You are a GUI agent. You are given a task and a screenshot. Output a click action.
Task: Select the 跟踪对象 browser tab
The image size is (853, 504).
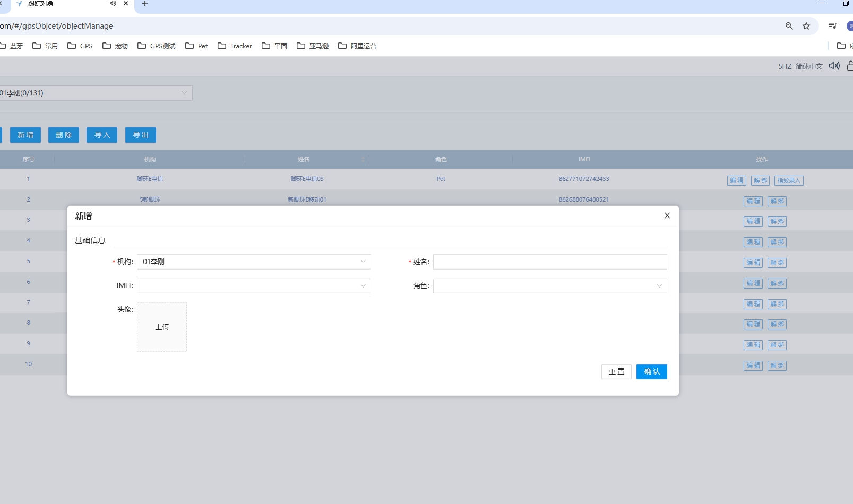click(58, 4)
